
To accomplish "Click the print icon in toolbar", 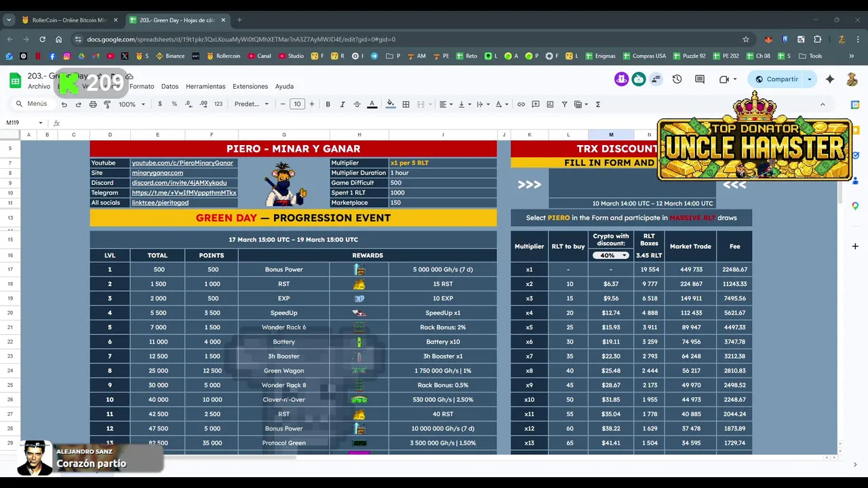I will 93,104.
